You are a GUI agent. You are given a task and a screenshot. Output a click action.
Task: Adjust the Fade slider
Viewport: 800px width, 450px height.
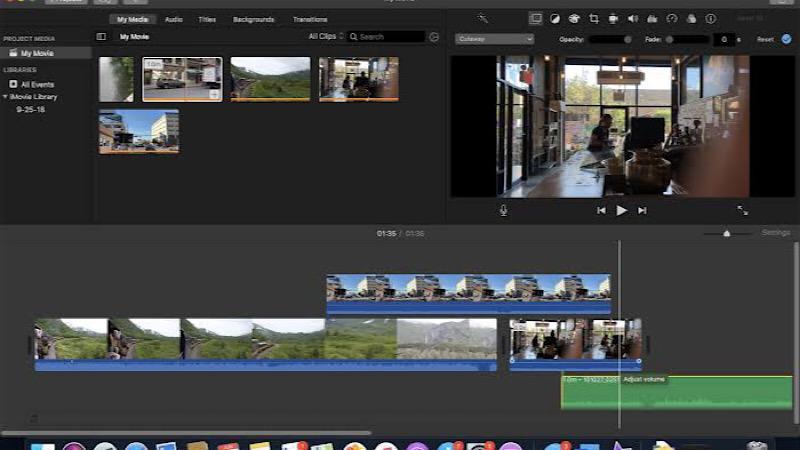687,39
